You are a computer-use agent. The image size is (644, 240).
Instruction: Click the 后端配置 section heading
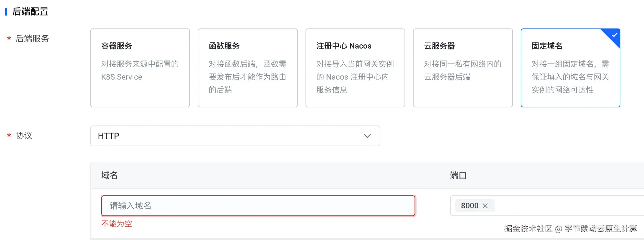(x=30, y=12)
